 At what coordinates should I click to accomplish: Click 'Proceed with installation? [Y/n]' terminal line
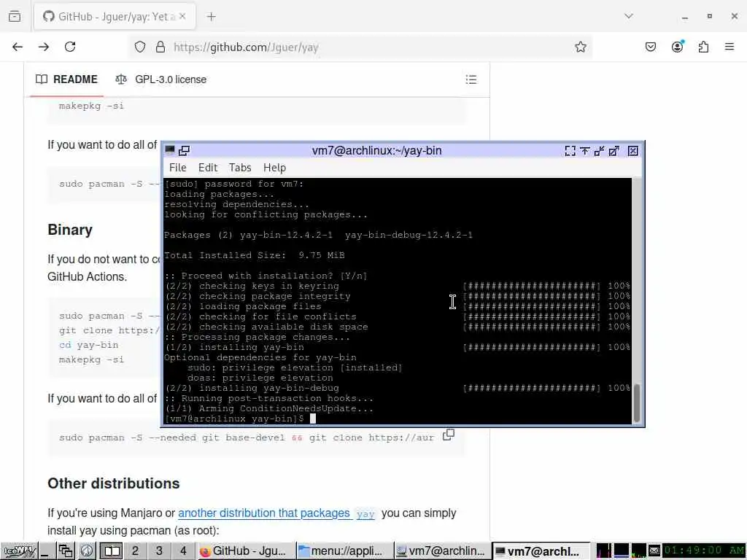click(x=266, y=276)
